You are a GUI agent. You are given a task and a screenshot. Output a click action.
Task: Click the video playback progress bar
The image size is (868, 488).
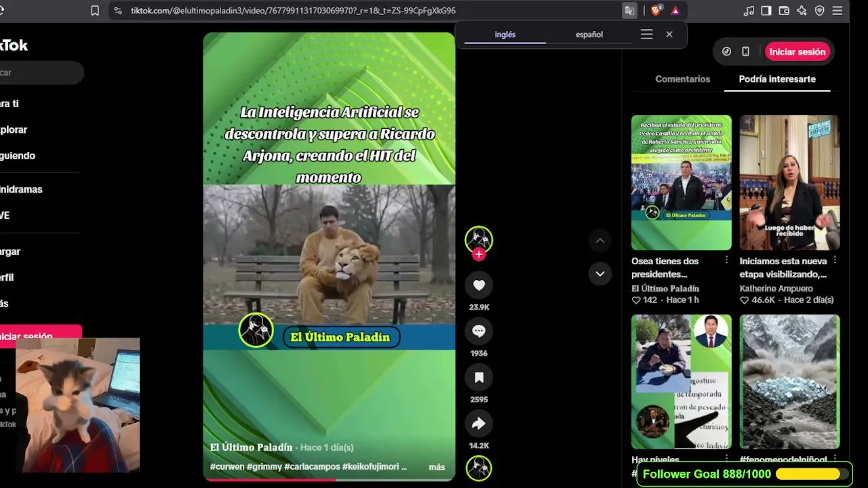pos(329,480)
